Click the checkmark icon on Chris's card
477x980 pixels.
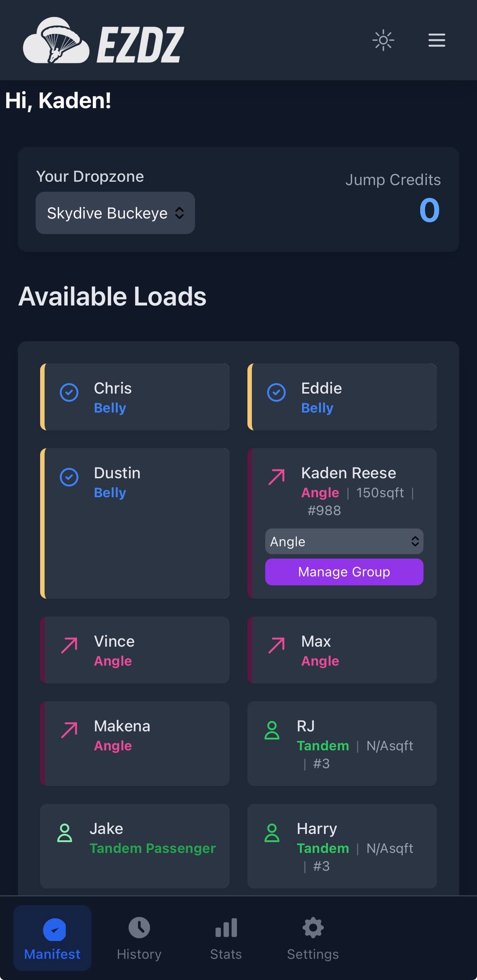tap(68, 392)
